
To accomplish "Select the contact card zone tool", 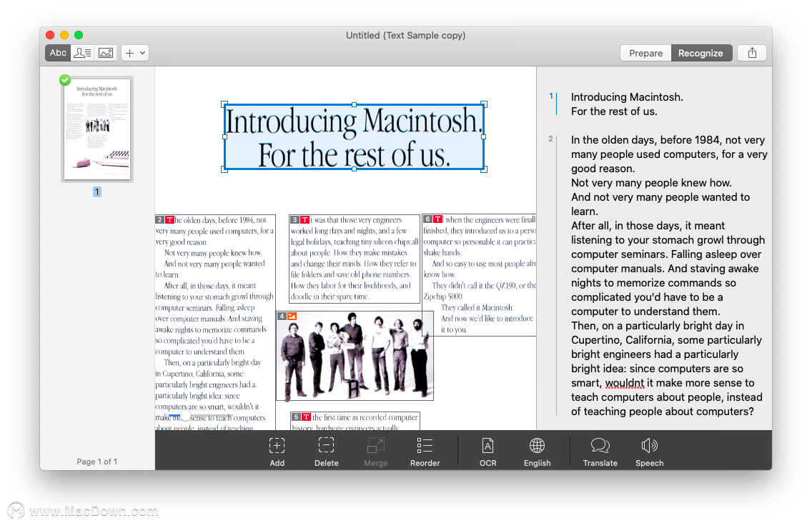I will coord(82,53).
